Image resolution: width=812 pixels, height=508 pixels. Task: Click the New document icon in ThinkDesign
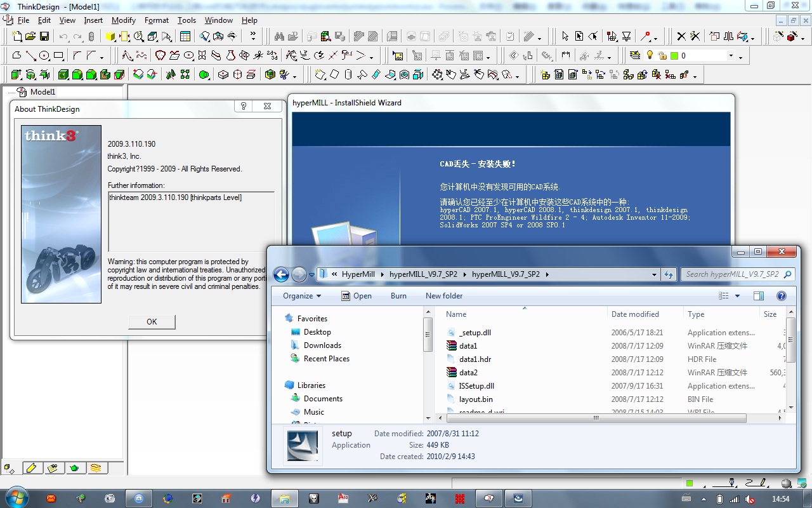point(17,36)
